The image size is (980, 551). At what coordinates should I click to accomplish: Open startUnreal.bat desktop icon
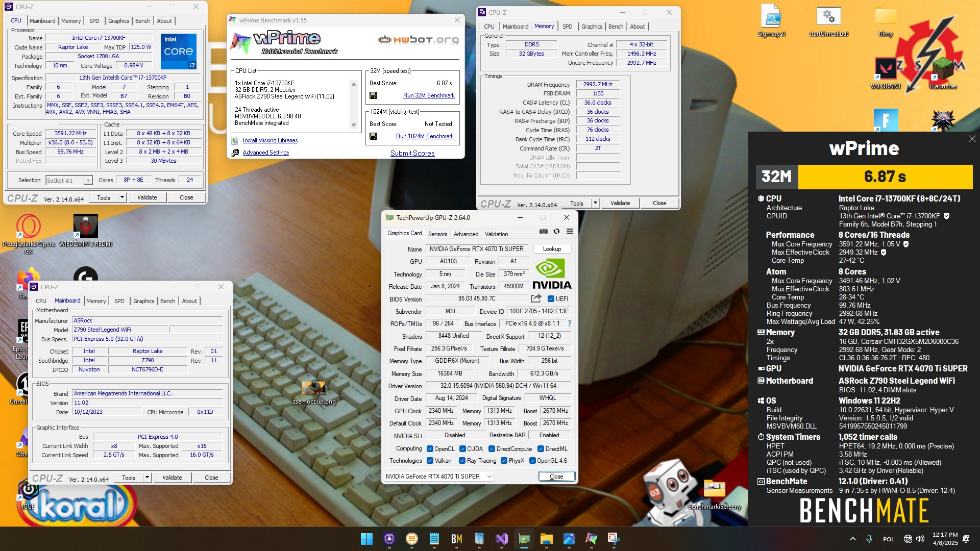pos(828,21)
